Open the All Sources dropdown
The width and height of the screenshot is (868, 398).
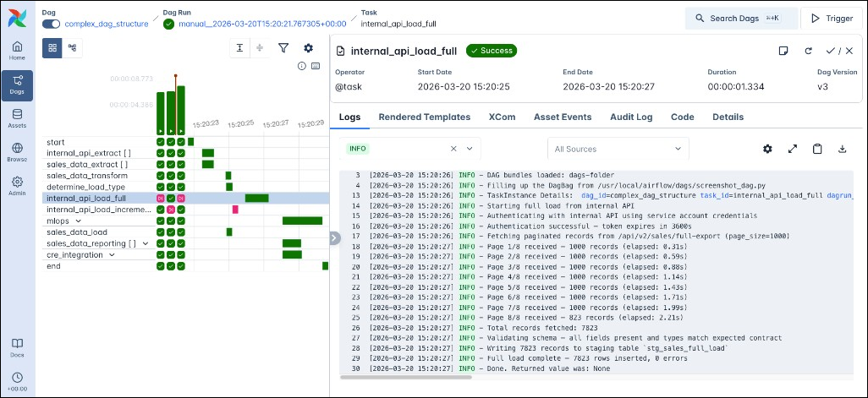[618, 149]
